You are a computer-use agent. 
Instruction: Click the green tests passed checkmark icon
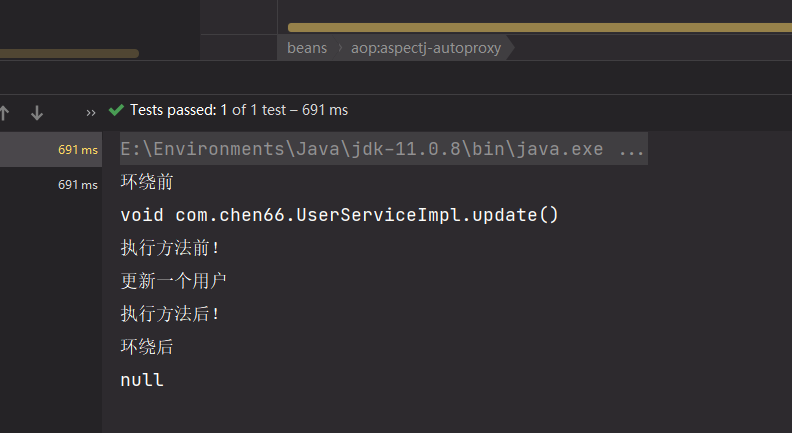pyautogui.click(x=117, y=110)
